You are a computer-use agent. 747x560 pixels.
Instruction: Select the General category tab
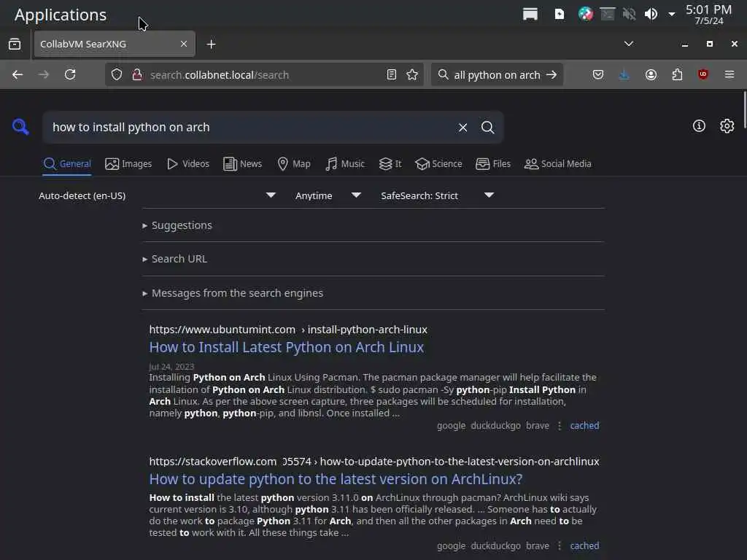66,164
